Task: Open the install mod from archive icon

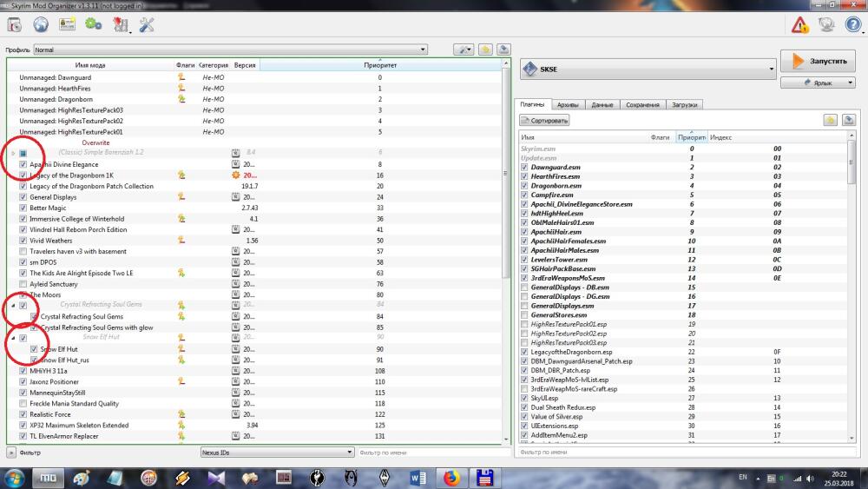Action: point(15,25)
